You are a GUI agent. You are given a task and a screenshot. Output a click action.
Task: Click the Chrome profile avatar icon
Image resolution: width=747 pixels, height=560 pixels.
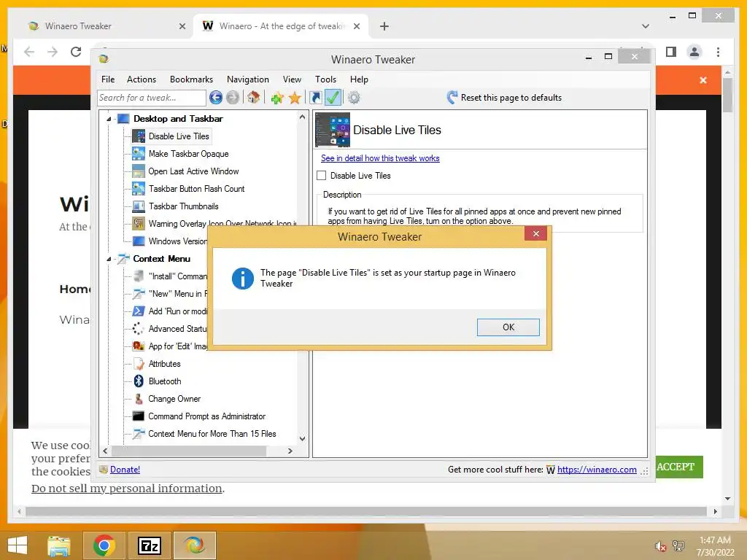tap(694, 52)
